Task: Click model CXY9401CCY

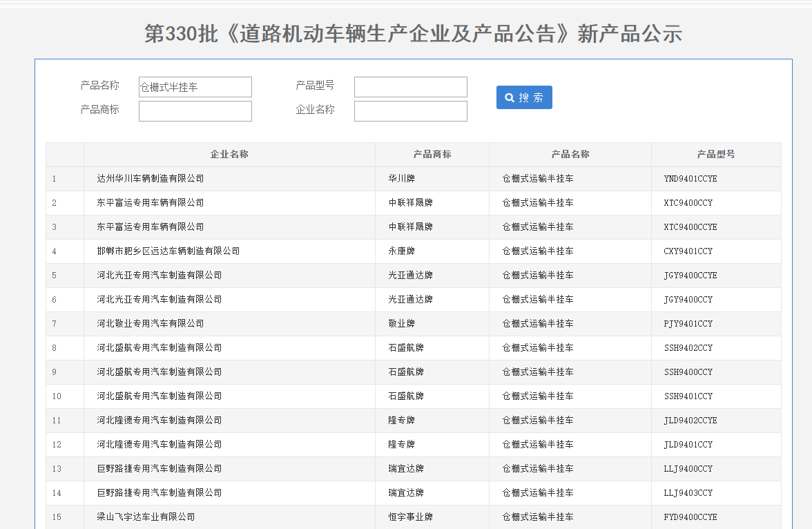Action: pyautogui.click(x=688, y=251)
